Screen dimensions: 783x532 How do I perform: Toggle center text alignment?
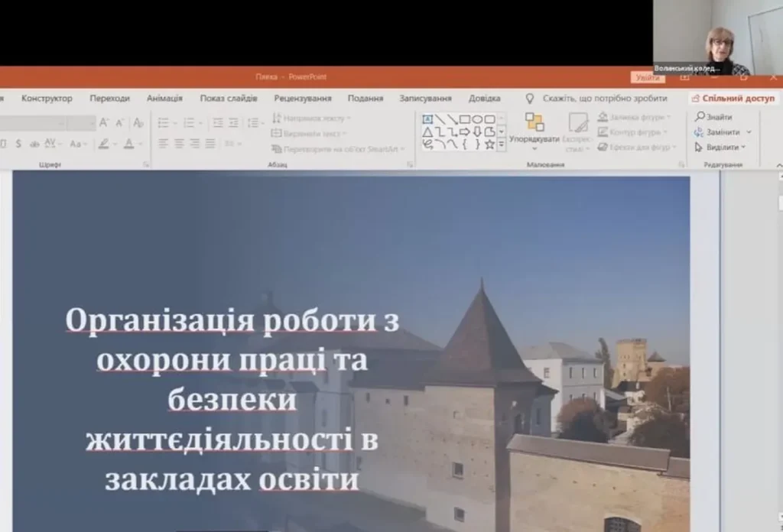point(179,143)
